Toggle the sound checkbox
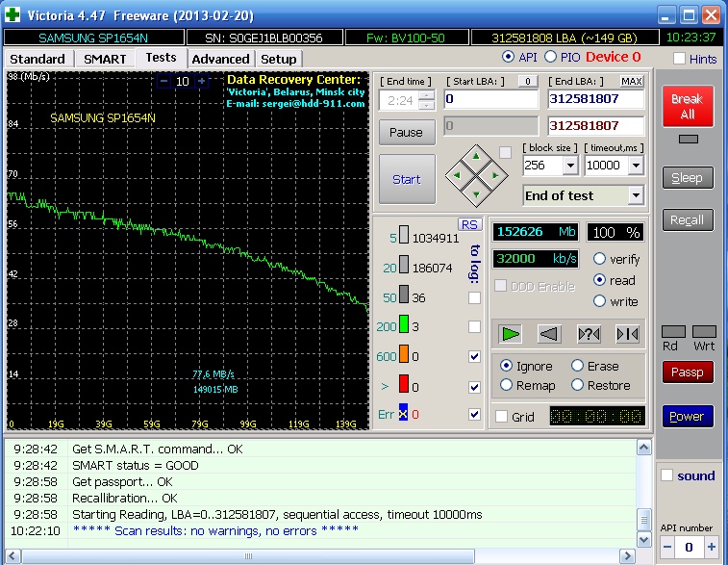The height and width of the screenshot is (565, 728). click(x=667, y=475)
